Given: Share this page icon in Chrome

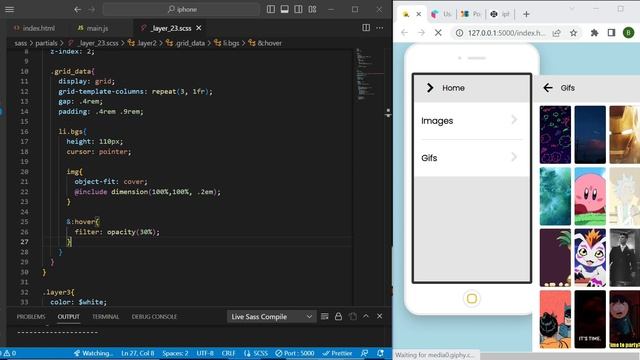Looking at the screenshot, I should [556, 33].
